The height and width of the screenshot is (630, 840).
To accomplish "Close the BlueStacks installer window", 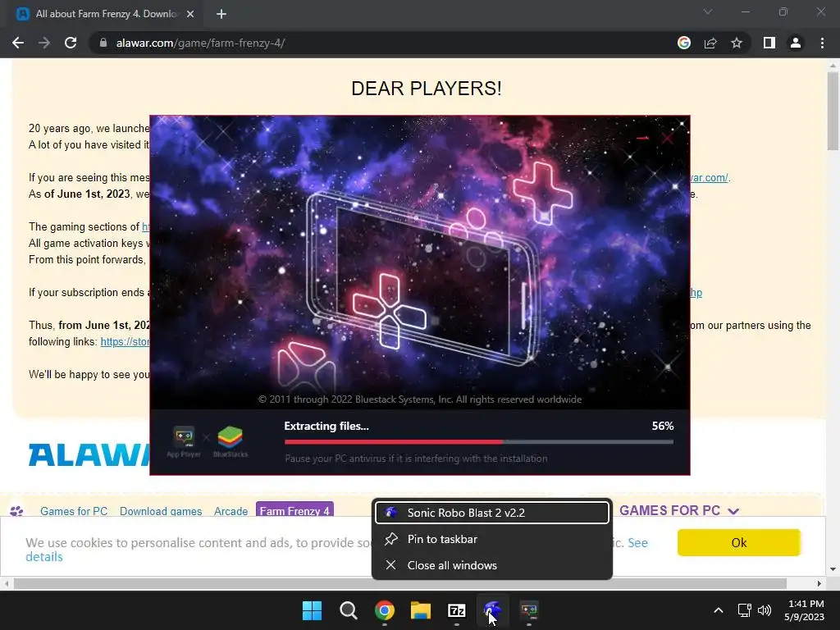I will coord(668,138).
